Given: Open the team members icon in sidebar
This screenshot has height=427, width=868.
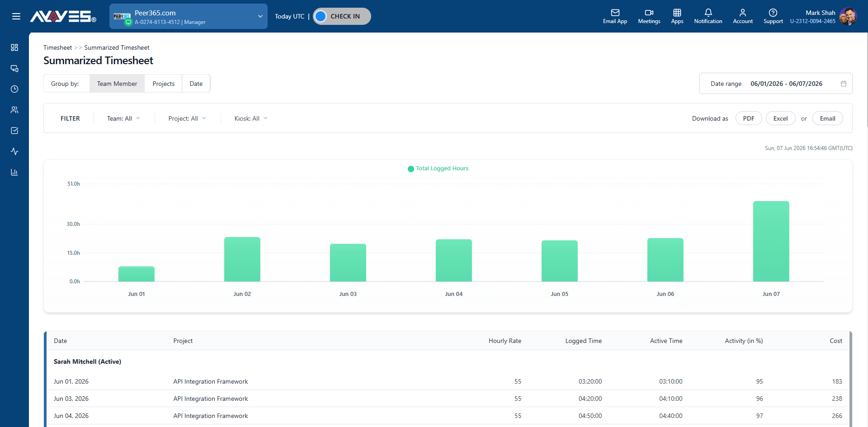Looking at the screenshot, I should click(14, 110).
